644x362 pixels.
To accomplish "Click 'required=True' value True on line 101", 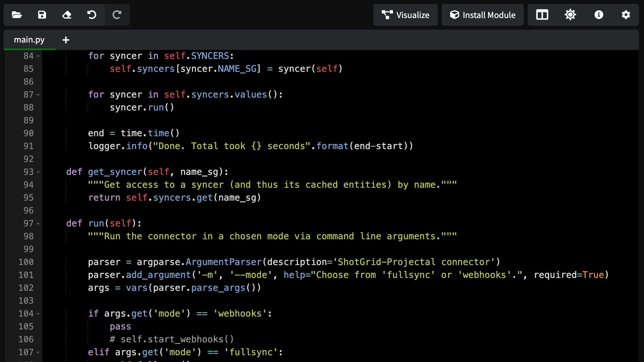I will [593, 275].
